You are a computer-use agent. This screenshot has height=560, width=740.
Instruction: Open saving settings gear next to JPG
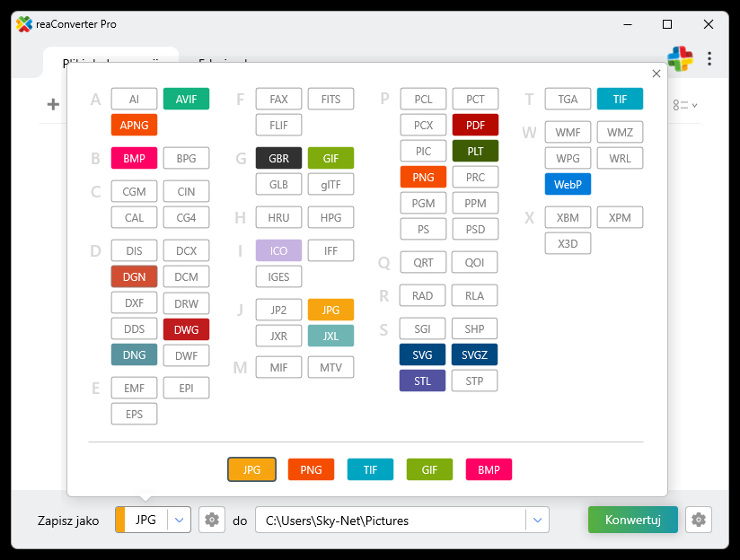pyautogui.click(x=212, y=520)
